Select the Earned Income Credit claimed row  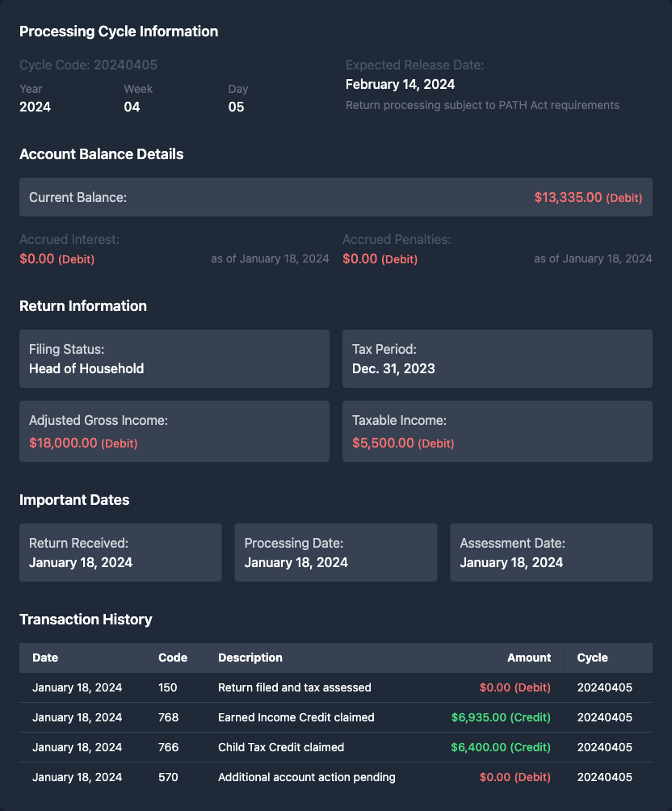click(335, 717)
